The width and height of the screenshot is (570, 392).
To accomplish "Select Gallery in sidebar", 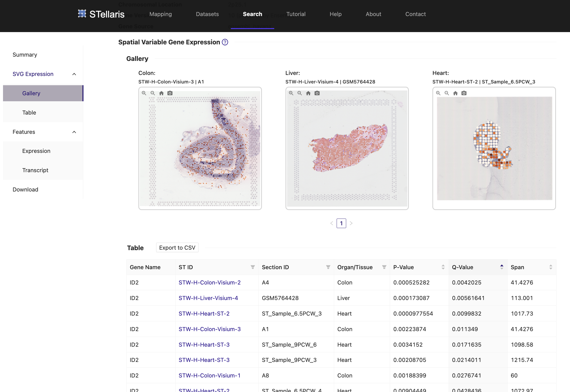I will tap(43, 93).
